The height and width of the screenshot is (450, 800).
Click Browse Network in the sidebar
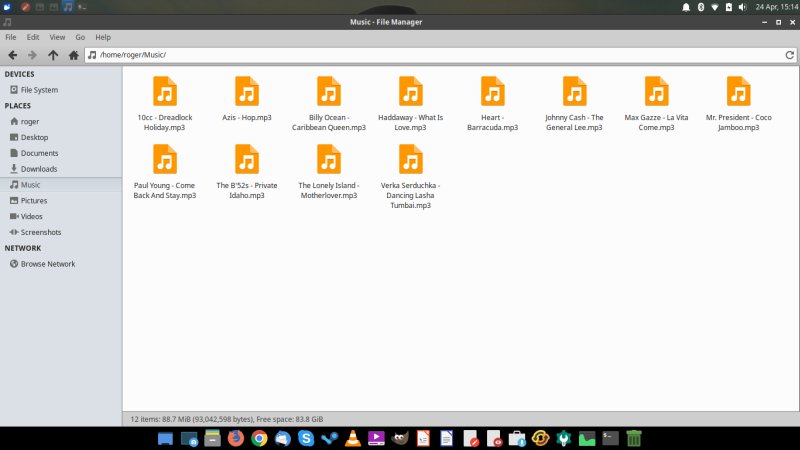(61, 264)
